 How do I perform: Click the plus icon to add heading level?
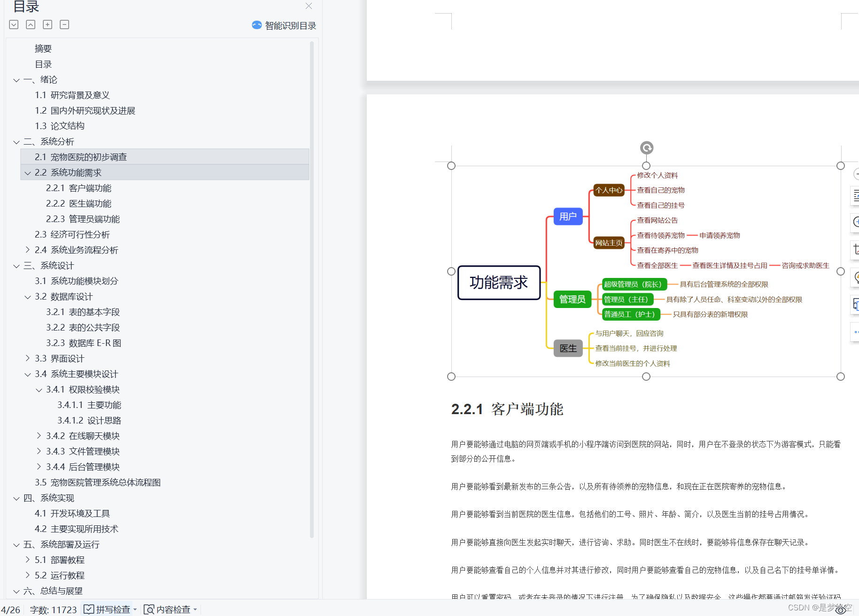pos(47,24)
